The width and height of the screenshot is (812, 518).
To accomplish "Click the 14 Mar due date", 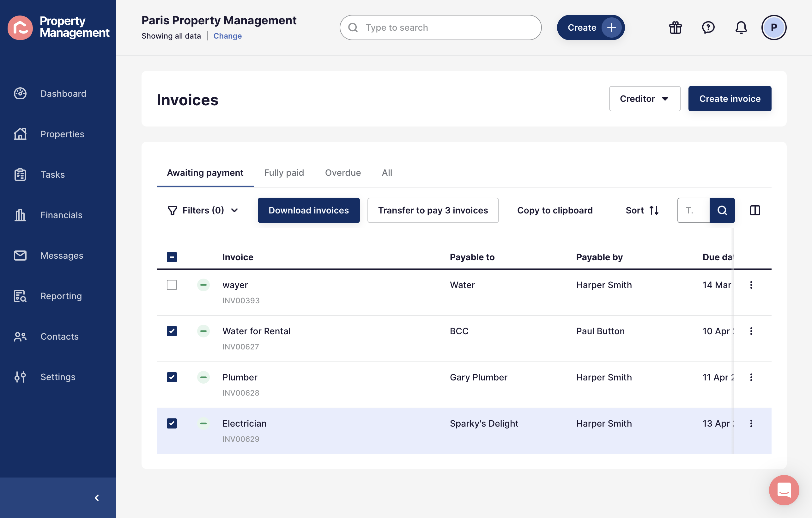I will (x=717, y=285).
